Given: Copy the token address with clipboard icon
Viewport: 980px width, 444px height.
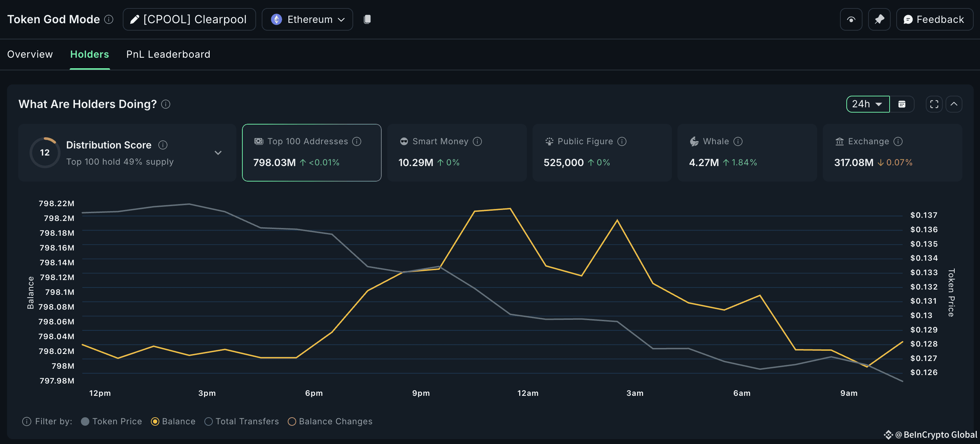Looking at the screenshot, I should (x=367, y=19).
